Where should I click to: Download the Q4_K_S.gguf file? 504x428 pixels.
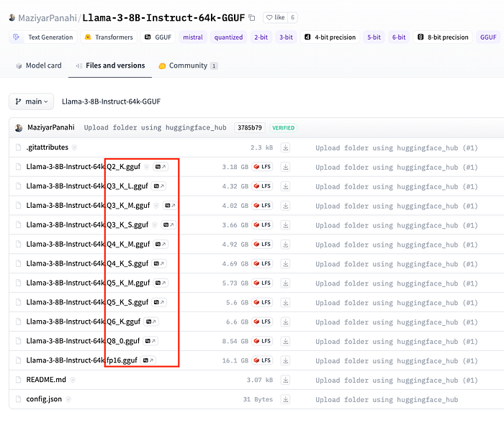[285, 263]
